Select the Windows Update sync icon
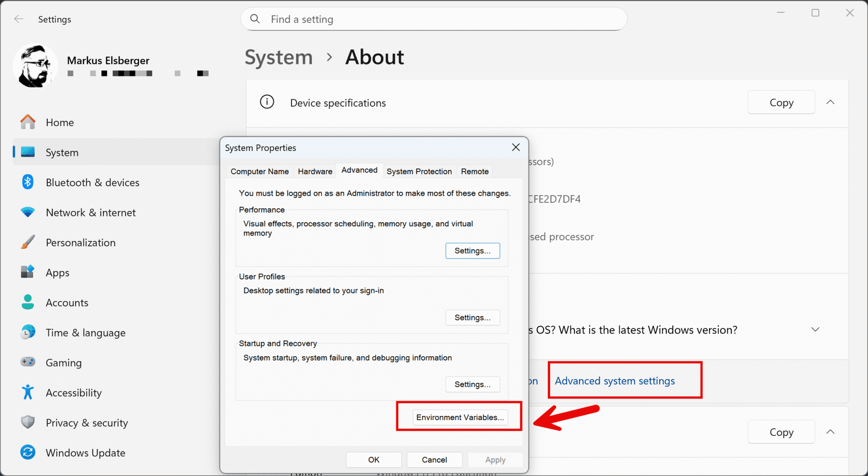Image resolution: width=868 pixels, height=476 pixels. coord(28,452)
